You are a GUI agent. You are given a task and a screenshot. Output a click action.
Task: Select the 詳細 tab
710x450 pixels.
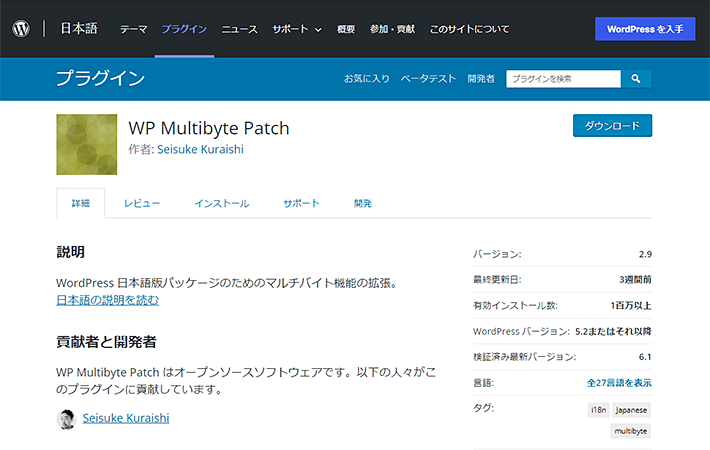[x=81, y=203]
